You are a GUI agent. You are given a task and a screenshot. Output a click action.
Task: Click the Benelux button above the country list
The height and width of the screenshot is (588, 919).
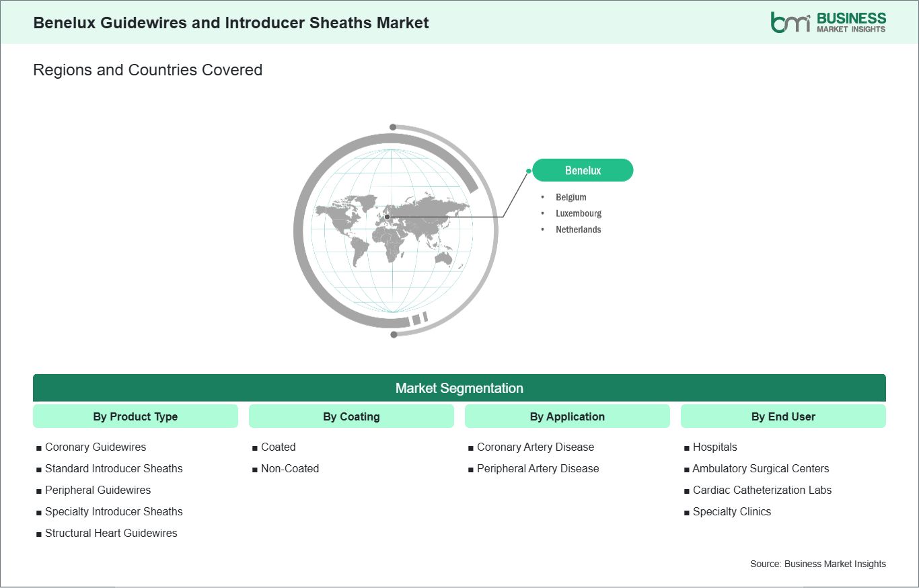click(x=583, y=170)
